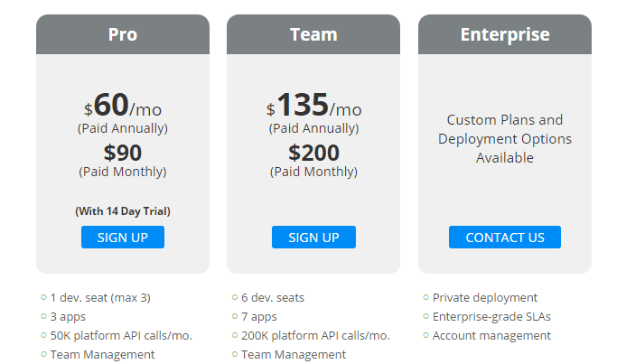The image size is (626, 364).
Task: Click the Enterprise CONTACT US button
Action: tap(505, 237)
